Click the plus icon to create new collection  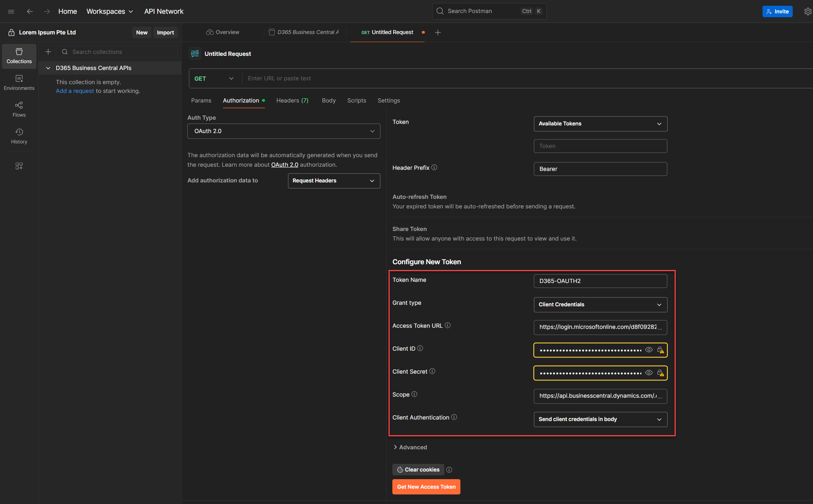point(48,52)
